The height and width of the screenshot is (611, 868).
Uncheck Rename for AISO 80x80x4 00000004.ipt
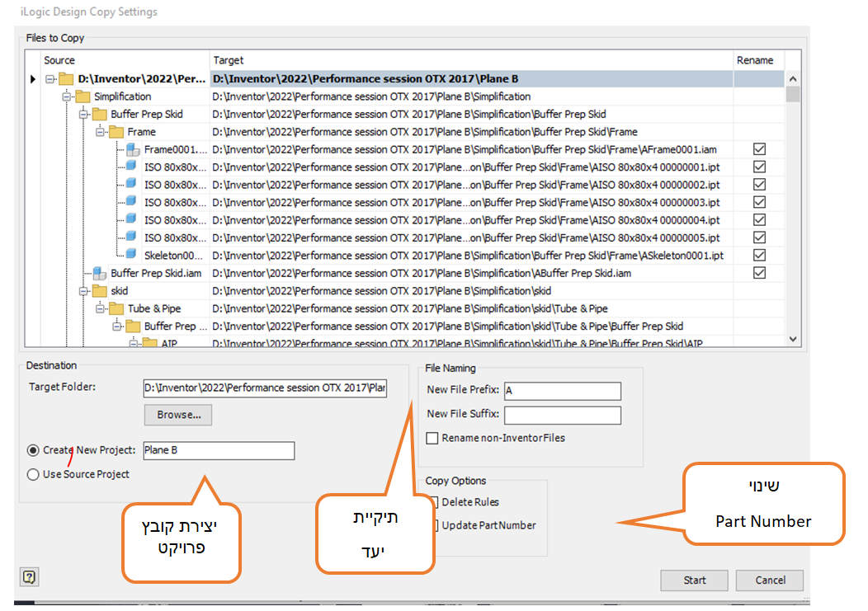coord(759,220)
